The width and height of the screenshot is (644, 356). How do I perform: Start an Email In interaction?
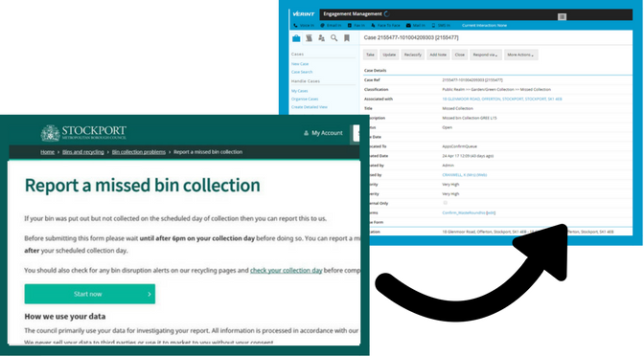[331, 26]
